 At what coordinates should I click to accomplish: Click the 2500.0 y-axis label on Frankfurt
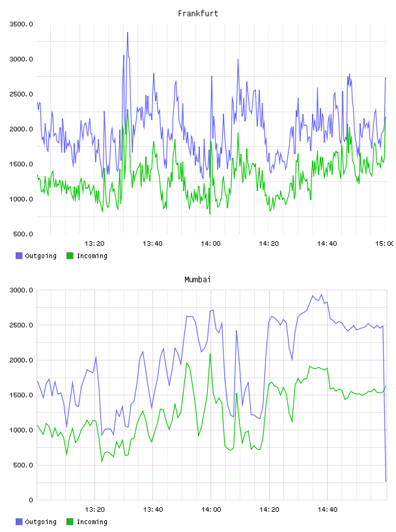pyautogui.click(x=21, y=94)
